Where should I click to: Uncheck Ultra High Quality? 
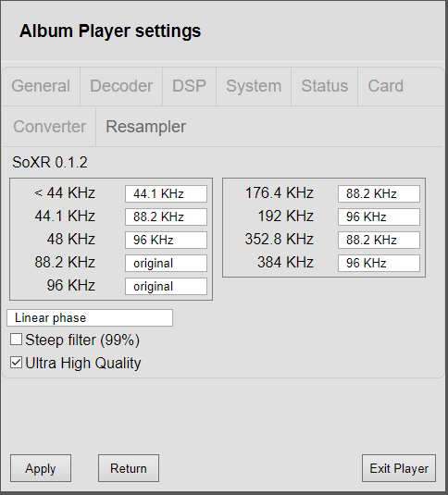tap(16, 363)
